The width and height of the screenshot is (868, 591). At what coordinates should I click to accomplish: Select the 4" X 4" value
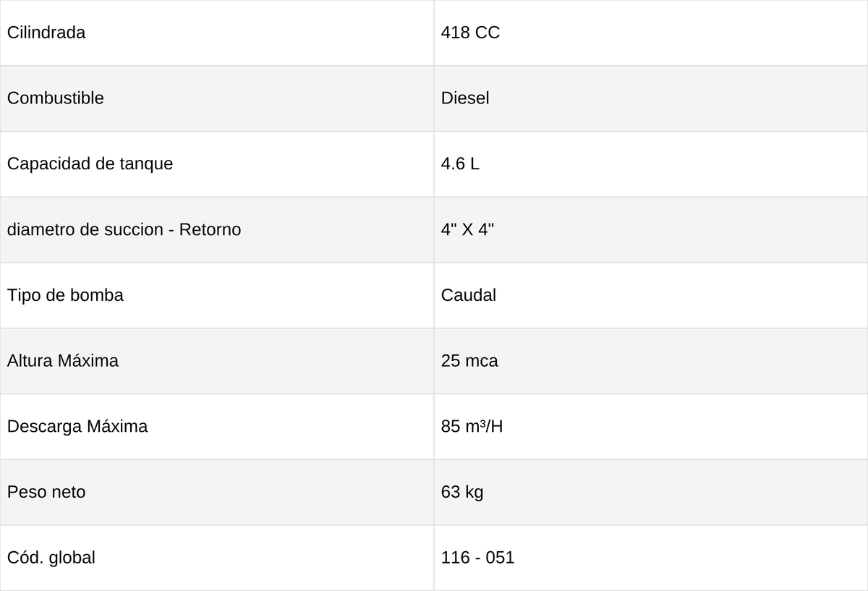[x=467, y=229]
